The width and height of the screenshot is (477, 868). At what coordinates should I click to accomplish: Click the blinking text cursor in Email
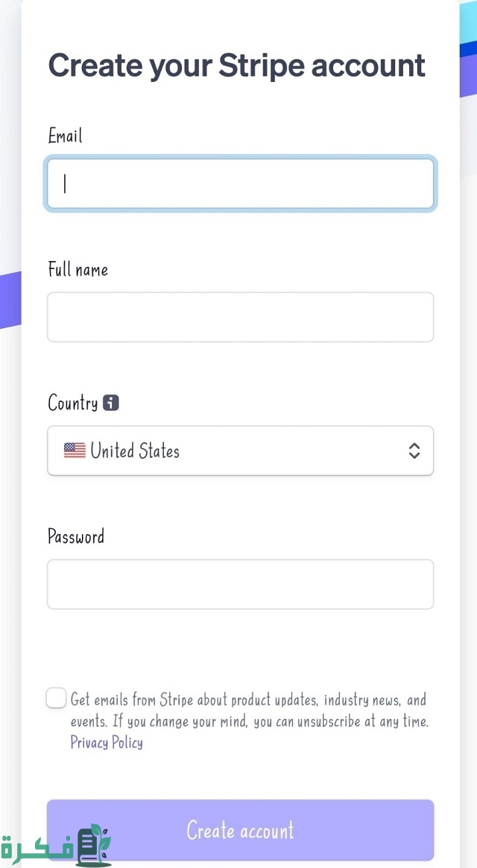[x=65, y=183]
